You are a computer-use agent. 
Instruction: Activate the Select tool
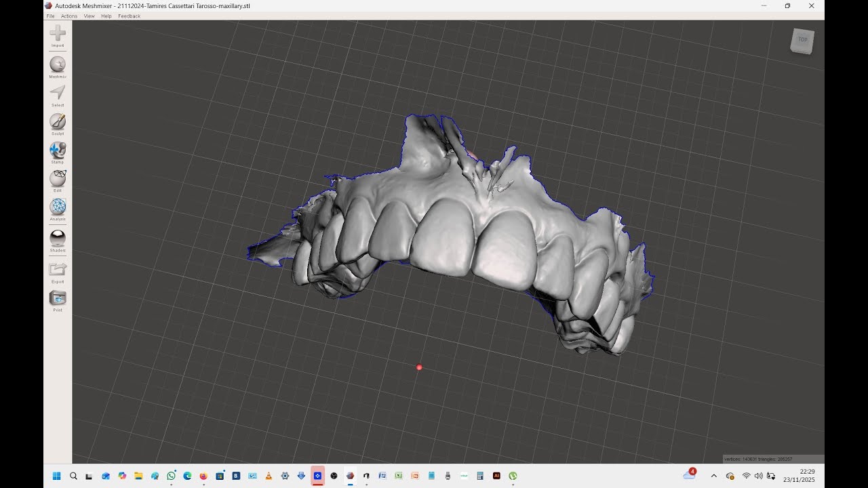(58, 96)
